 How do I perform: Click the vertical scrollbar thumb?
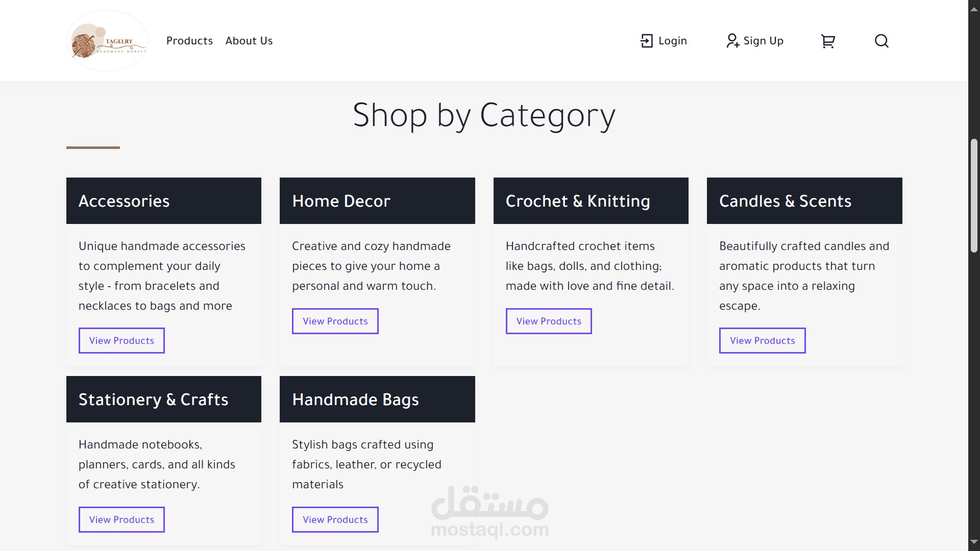pos(974,196)
